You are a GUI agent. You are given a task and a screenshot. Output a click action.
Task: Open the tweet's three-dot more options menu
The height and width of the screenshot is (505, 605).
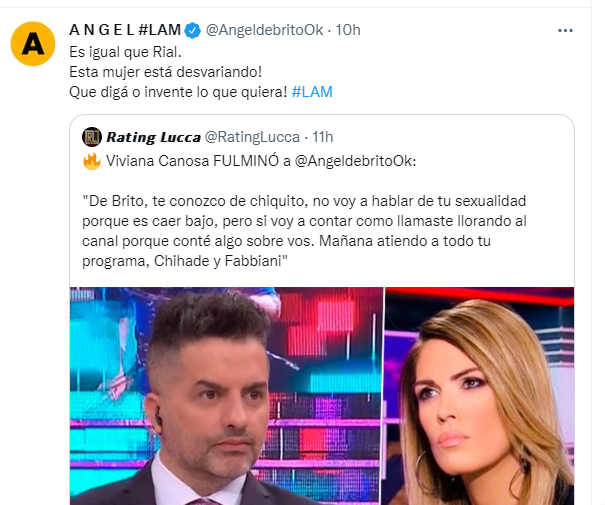[x=565, y=30]
